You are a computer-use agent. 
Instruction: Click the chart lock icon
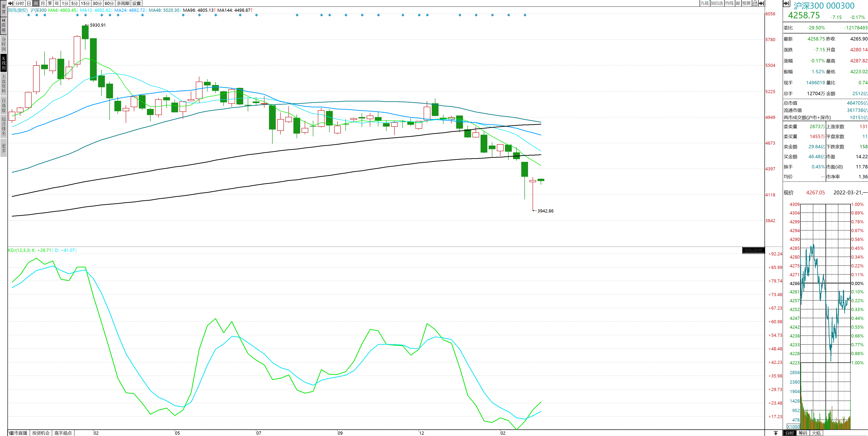755,3
